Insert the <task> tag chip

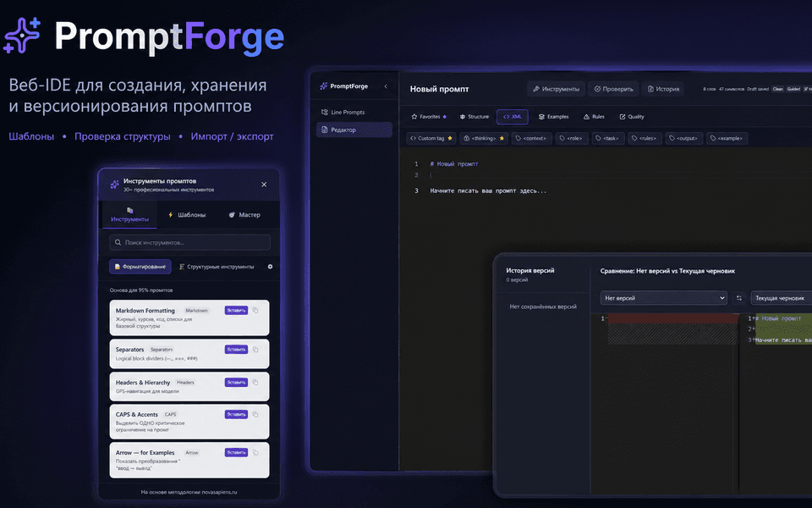608,138
